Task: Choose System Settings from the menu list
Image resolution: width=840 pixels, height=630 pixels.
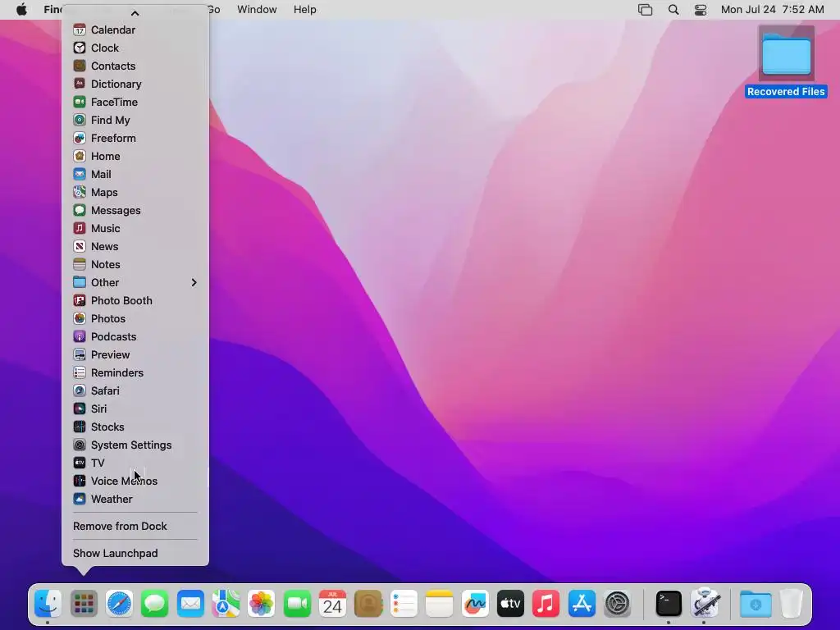Action: tap(135, 445)
